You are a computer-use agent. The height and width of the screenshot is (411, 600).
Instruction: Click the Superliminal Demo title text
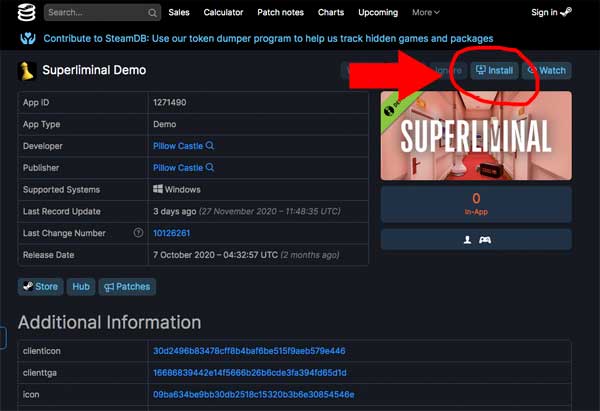coord(94,70)
